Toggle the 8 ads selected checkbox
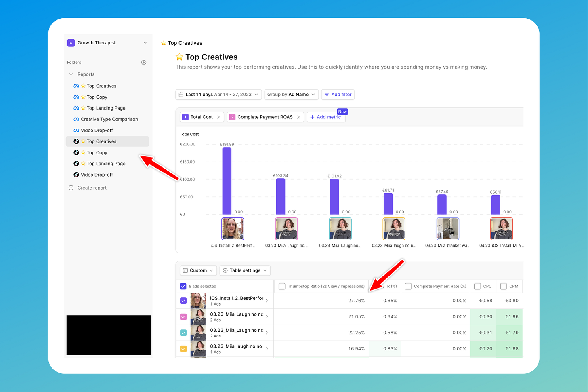Viewport: 588px width, 392px height. coord(183,286)
